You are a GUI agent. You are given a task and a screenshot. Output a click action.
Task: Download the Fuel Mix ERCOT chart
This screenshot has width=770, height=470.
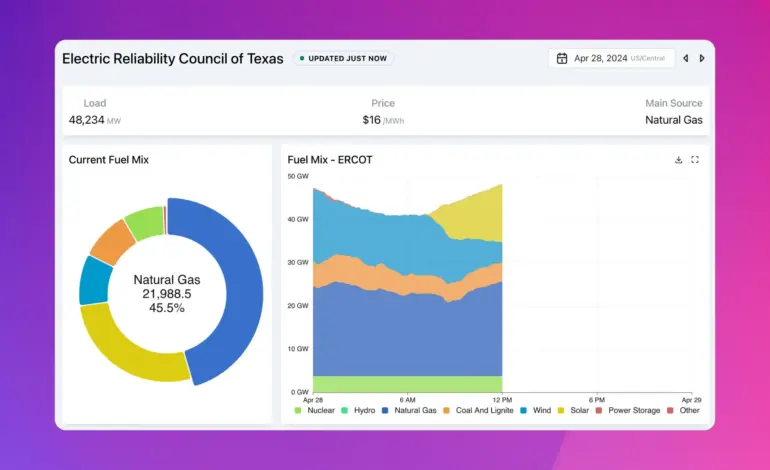pos(678,160)
